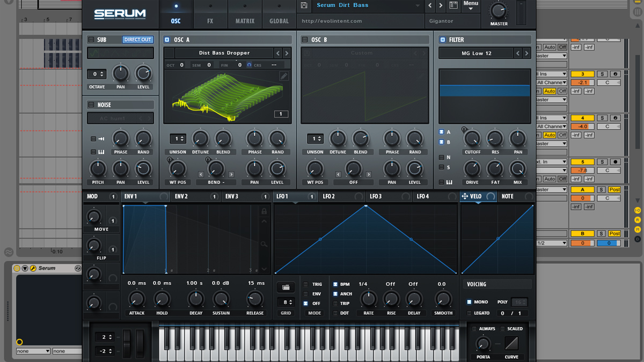Click the OSC B warp left arrow
Viewport: 644px width, 362px height.
click(x=339, y=174)
